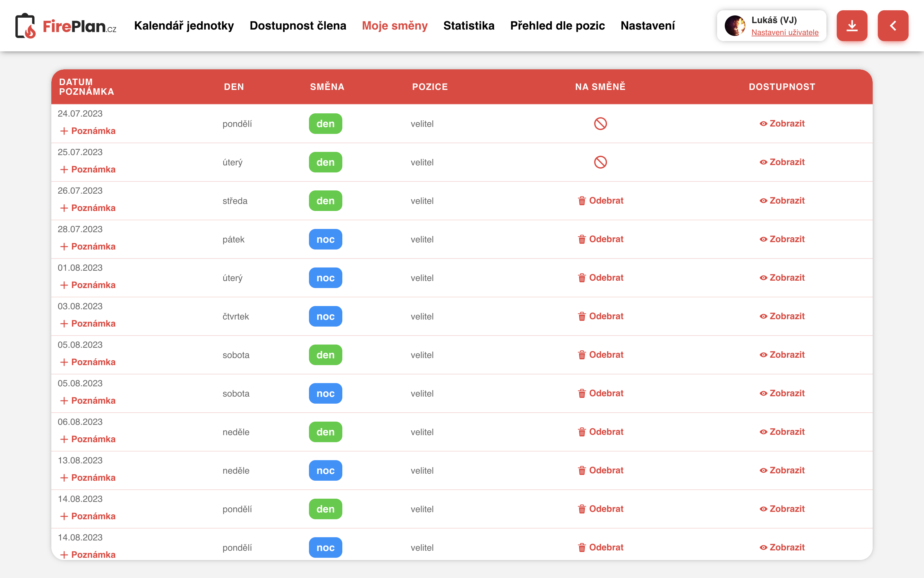Select Moje směny menu item
The image size is (924, 578).
pyautogui.click(x=394, y=26)
